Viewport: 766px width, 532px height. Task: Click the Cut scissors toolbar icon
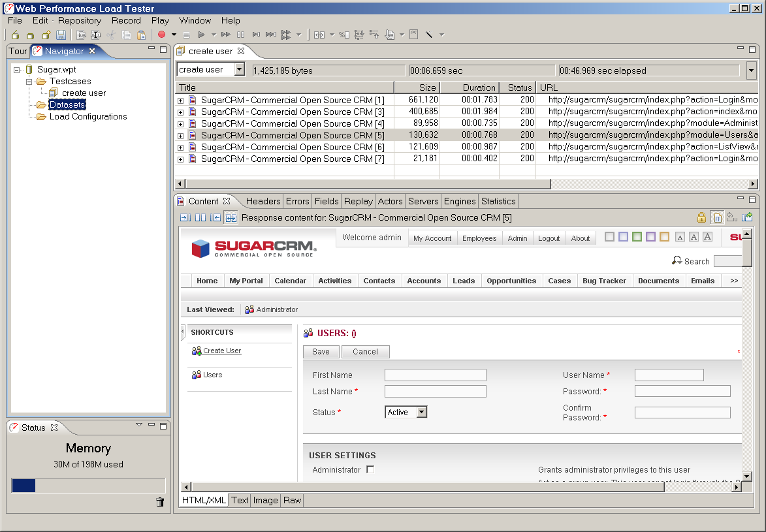click(112, 35)
